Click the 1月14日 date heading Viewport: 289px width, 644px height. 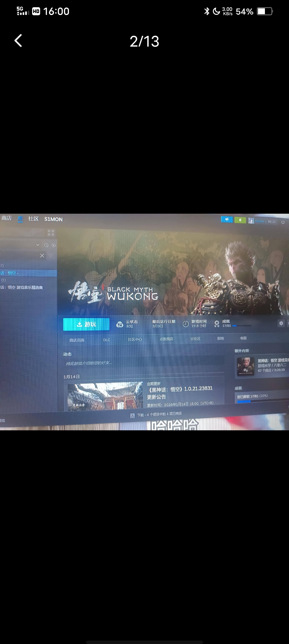coord(71,377)
